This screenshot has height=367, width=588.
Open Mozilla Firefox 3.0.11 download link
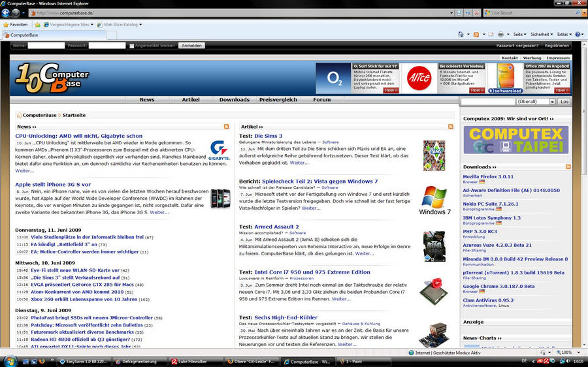click(x=488, y=176)
